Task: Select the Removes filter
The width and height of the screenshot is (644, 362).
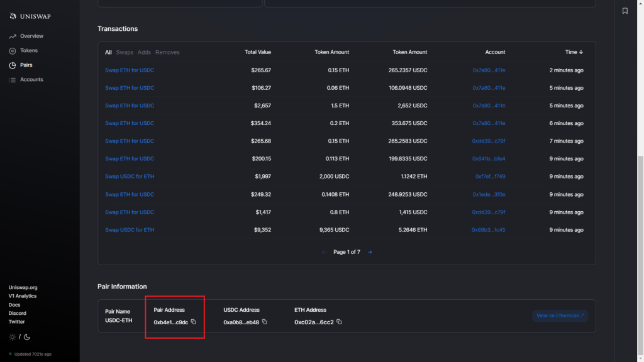Action: 167,52
